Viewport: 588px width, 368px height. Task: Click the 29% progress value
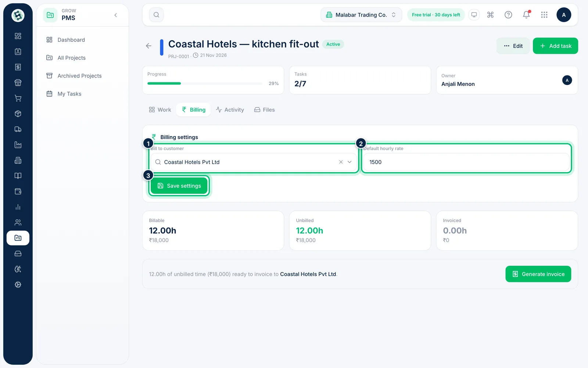(273, 84)
